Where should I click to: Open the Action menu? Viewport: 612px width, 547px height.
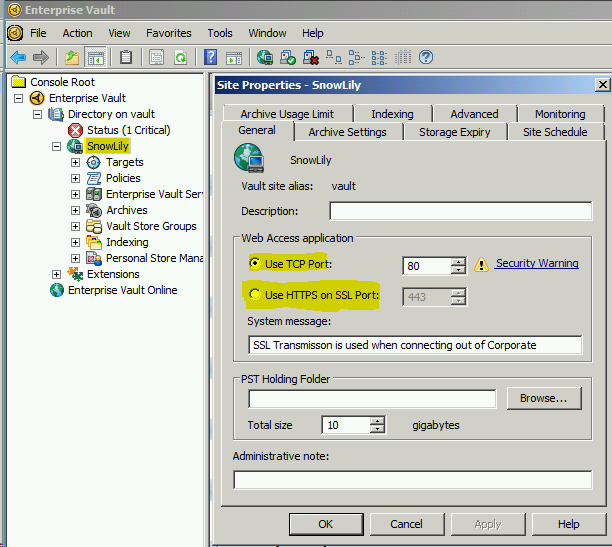pyautogui.click(x=77, y=33)
